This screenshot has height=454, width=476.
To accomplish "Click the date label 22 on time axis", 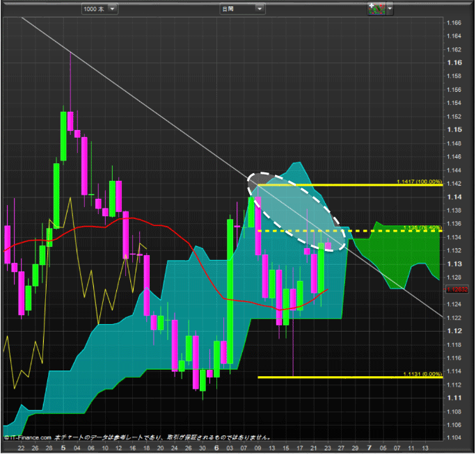I will 21,448.
